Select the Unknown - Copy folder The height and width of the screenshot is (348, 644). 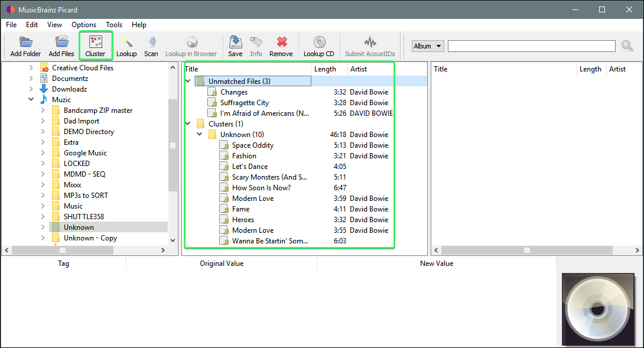coord(90,238)
